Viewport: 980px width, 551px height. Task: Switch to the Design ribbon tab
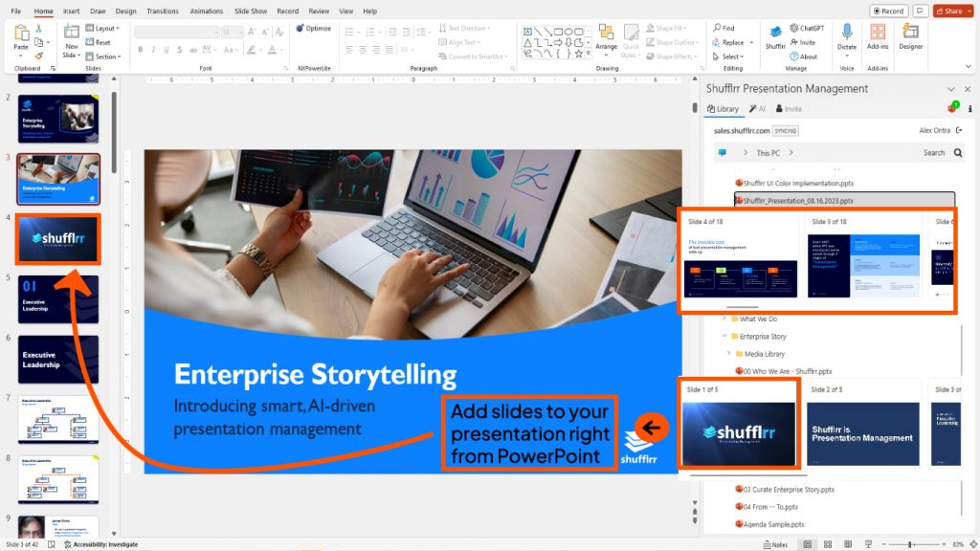coord(125,11)
